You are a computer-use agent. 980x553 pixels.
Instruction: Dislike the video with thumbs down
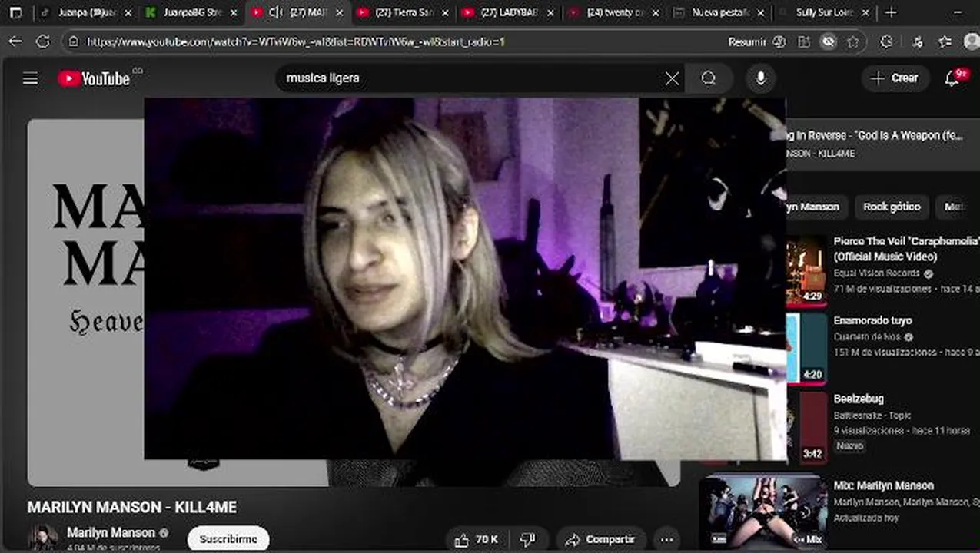click(x=528, y=540)
